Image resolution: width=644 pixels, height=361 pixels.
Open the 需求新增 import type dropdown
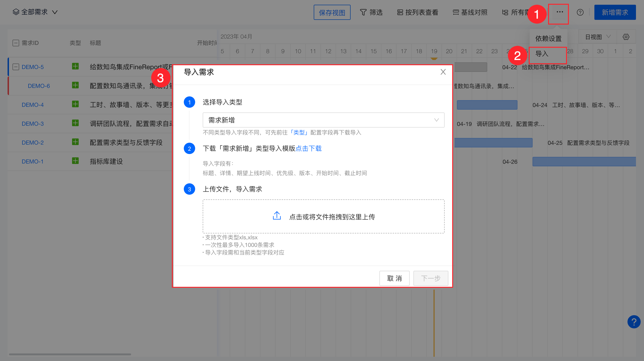point(323,120)
